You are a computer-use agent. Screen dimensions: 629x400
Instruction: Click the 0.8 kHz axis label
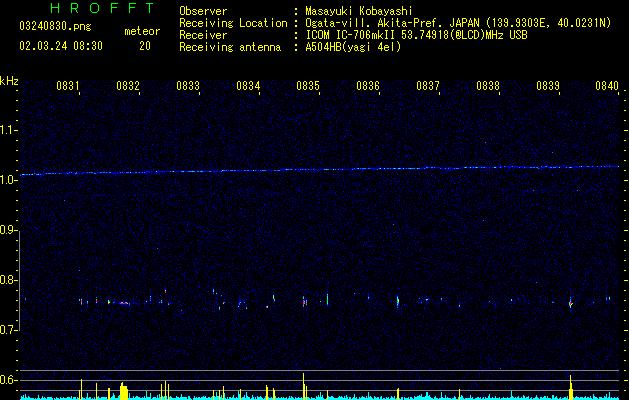pos(8,280)
